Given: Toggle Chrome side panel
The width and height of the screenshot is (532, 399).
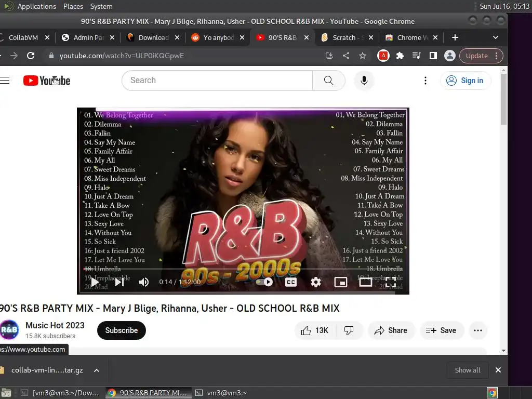Looking at the screenshot, I should tap(433, 56).
